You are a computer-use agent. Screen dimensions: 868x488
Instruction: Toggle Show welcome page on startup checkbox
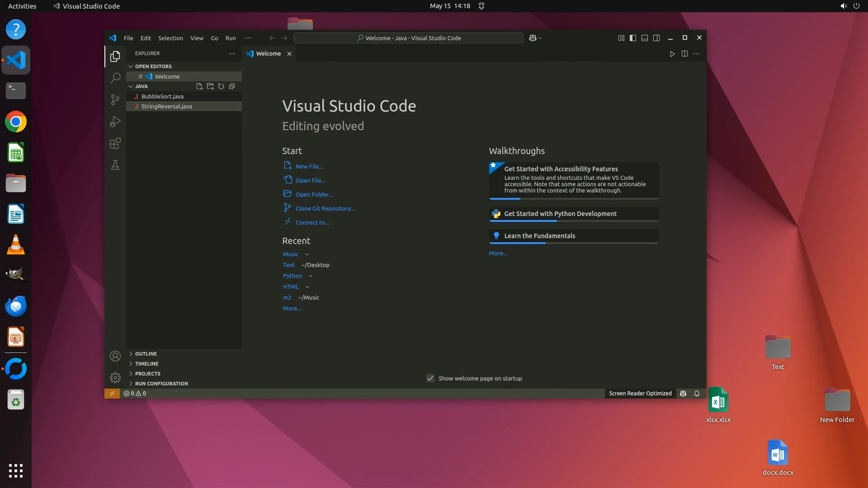click(x=430, y=378)
